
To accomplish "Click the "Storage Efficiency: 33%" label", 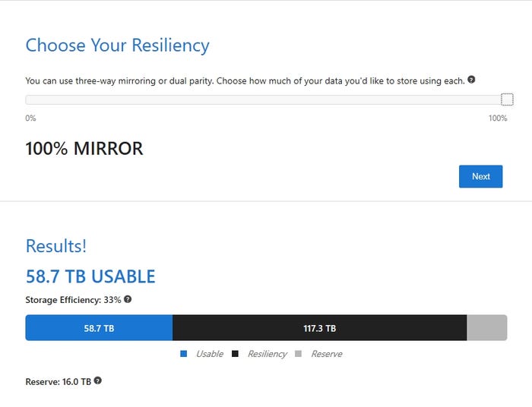I will [73, 300].
